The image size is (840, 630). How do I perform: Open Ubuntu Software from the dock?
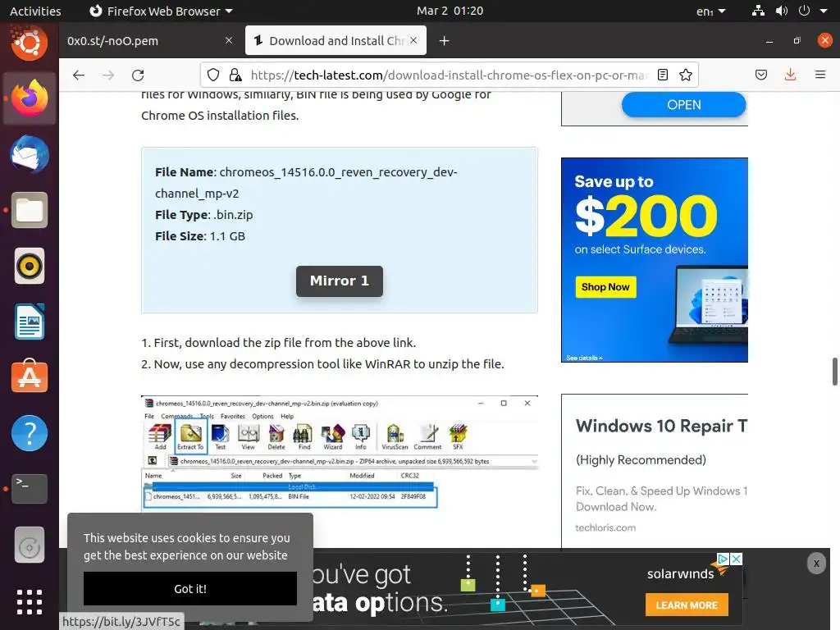point(30,377)
